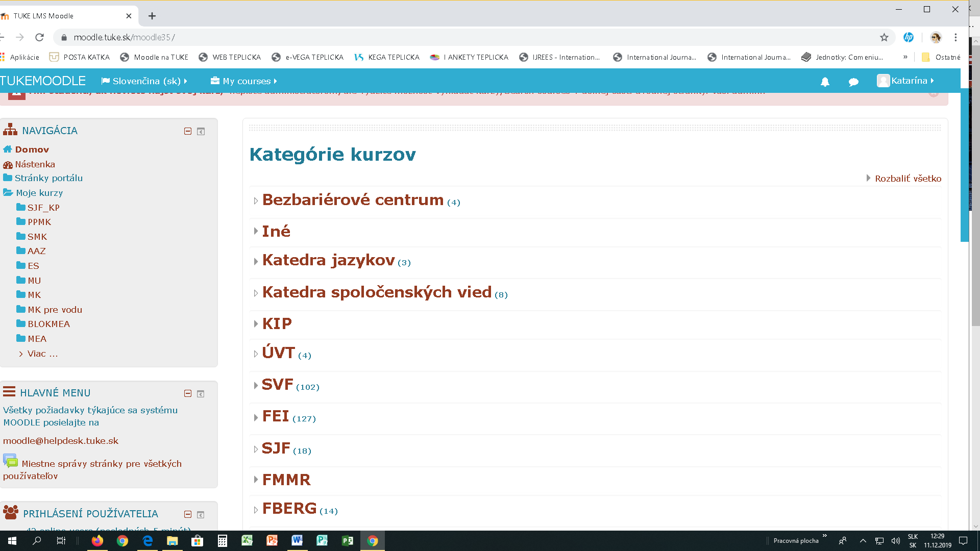The height and width of the screenshot is (551, 980).
Task: Click moodle@helpdesk.tuke.sk email link
Action: (x=61, y=441)
